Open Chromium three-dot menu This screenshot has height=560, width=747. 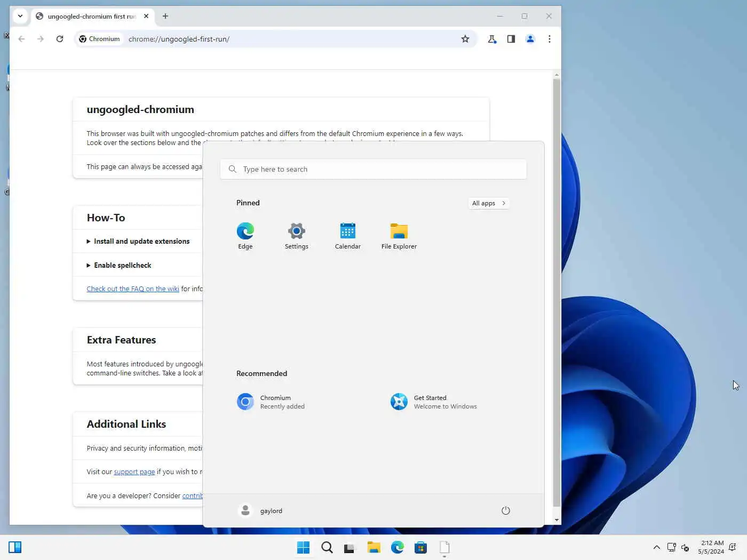click(550, 39)
